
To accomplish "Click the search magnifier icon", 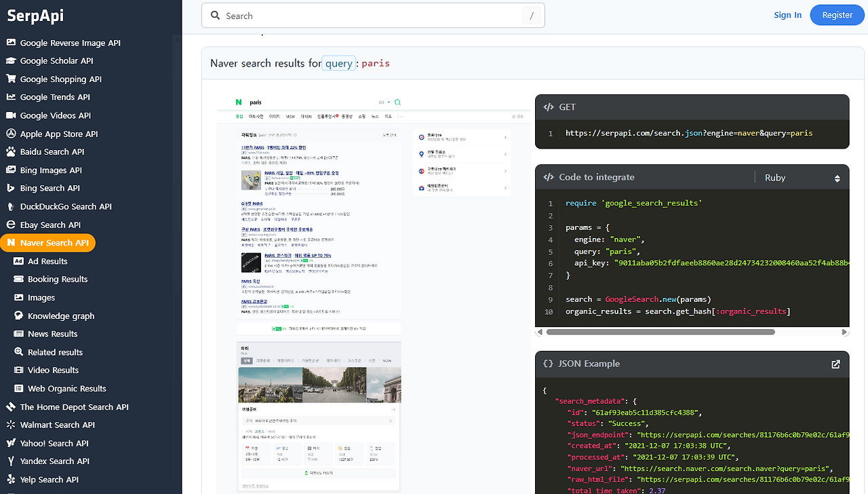I will pyautogui.click(x=215, y=16).
